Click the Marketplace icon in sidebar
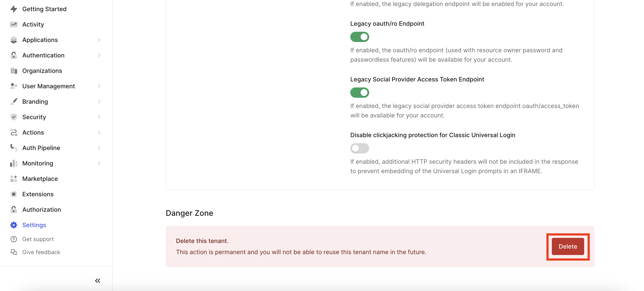This screenshot has width=644, height=291. [x=14, y=178]
